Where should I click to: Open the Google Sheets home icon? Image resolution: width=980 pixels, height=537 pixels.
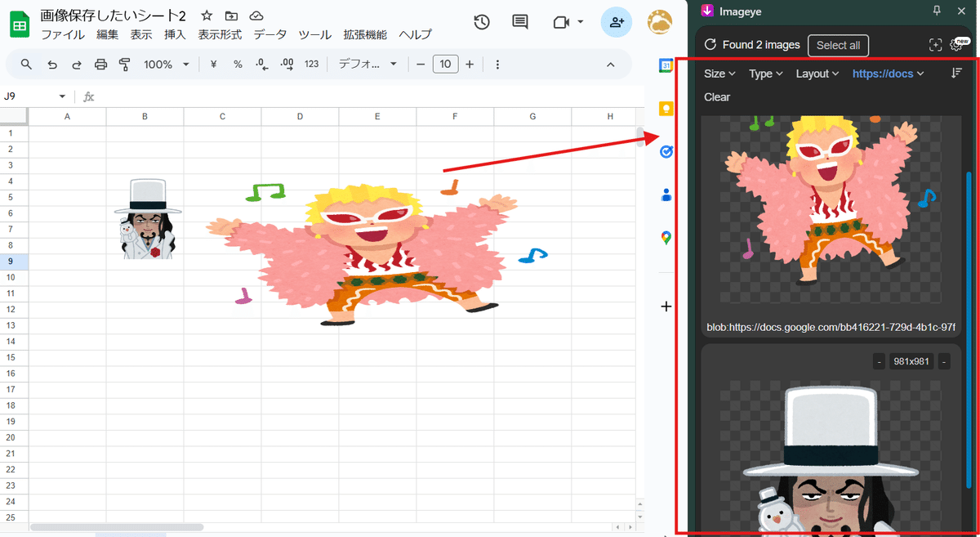point(20,25)
